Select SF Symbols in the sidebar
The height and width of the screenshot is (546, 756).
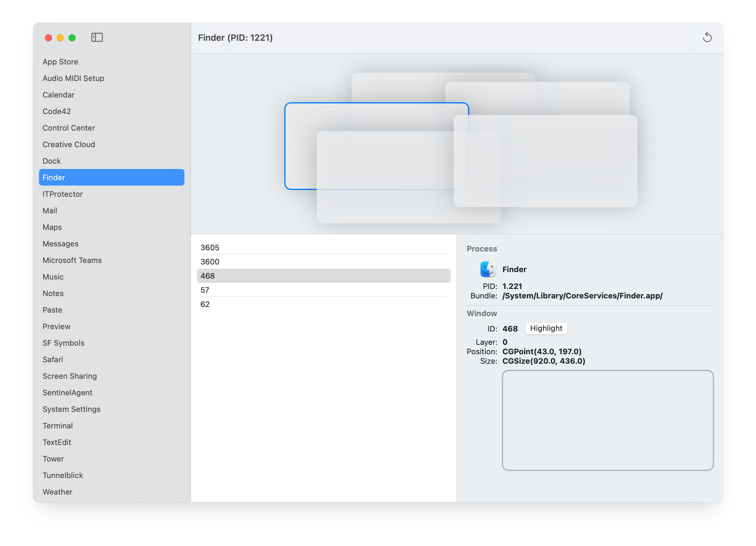pyautogui.click(x=112, y=343)
